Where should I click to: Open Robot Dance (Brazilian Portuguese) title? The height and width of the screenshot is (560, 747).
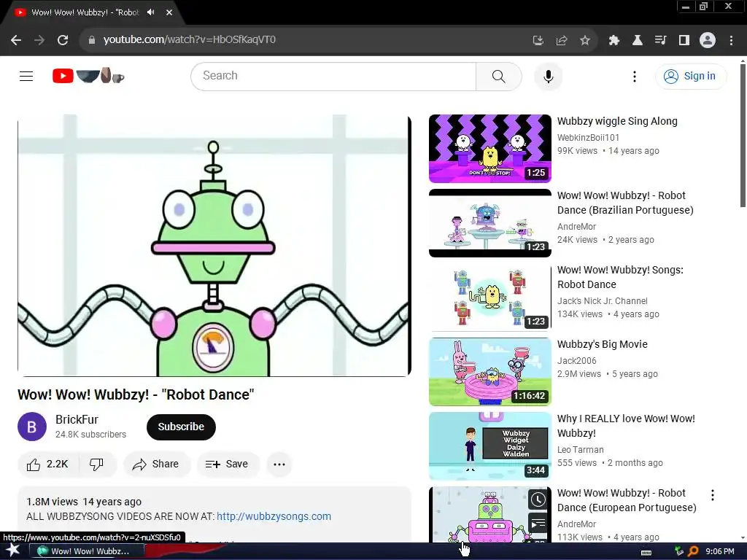625,203
